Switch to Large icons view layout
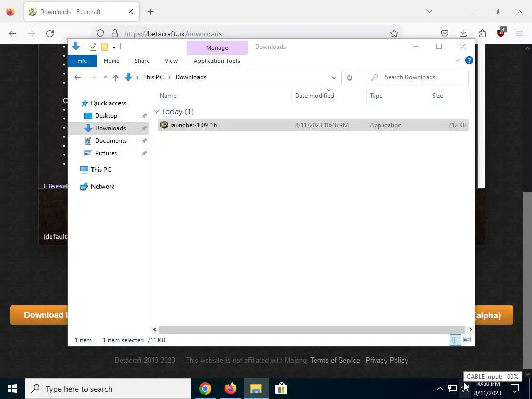Viewport: 532px width, 399px height. tap(467, 340)
